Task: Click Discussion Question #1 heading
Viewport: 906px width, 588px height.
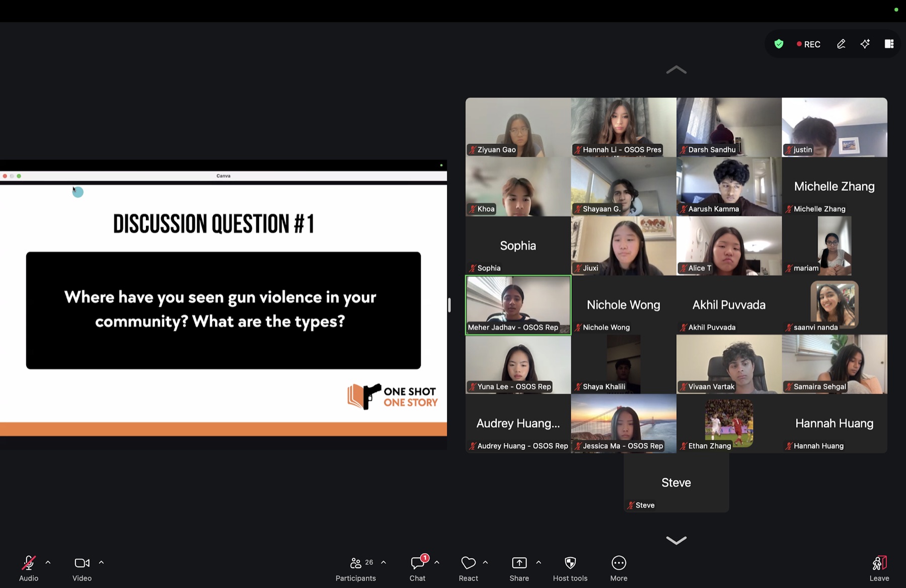Action: pos(214,224)
